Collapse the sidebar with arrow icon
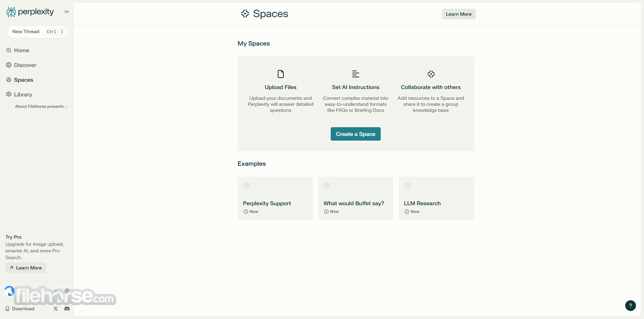644x319 pixels. click(x=67, y=12)
